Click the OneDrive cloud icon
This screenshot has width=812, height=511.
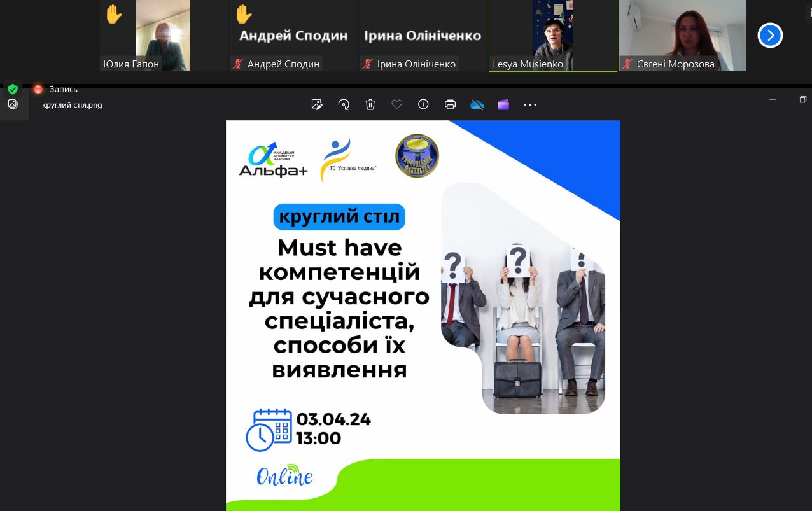coord(477,104)
